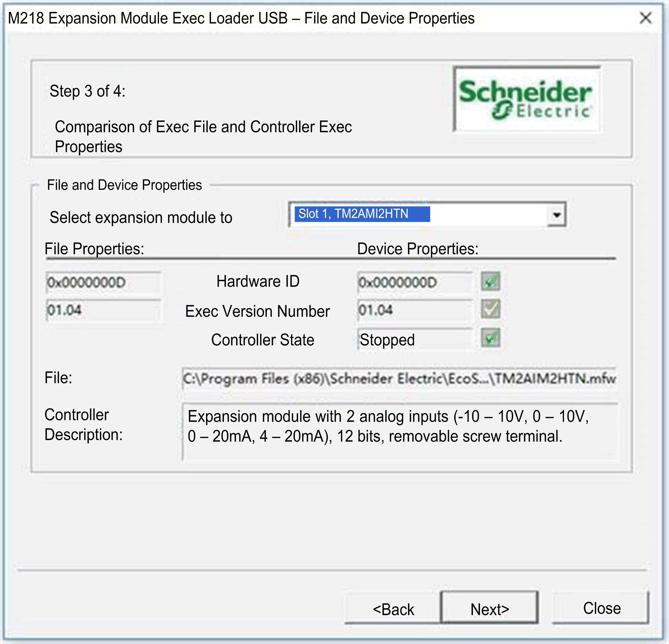The height and width of the screenshot is (644, 669).
Task: Click the File Properties Hardware ID field
Action: (103, 282)
